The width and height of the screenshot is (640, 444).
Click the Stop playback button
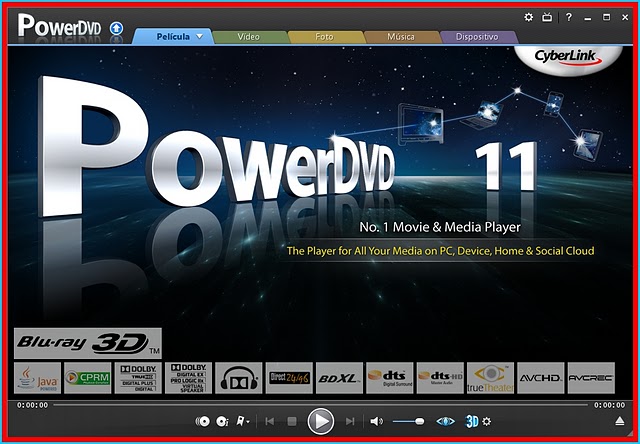click(292, 421)
